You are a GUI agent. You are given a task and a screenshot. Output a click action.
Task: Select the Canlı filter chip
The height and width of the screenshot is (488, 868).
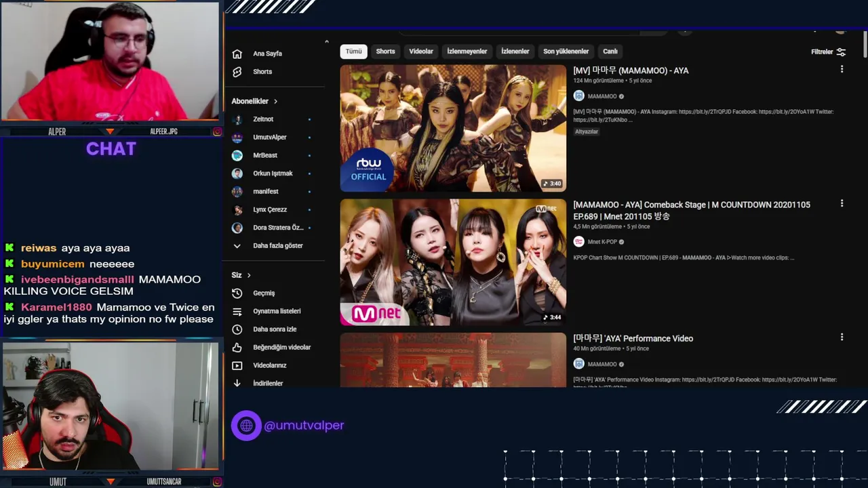[610, 52]
